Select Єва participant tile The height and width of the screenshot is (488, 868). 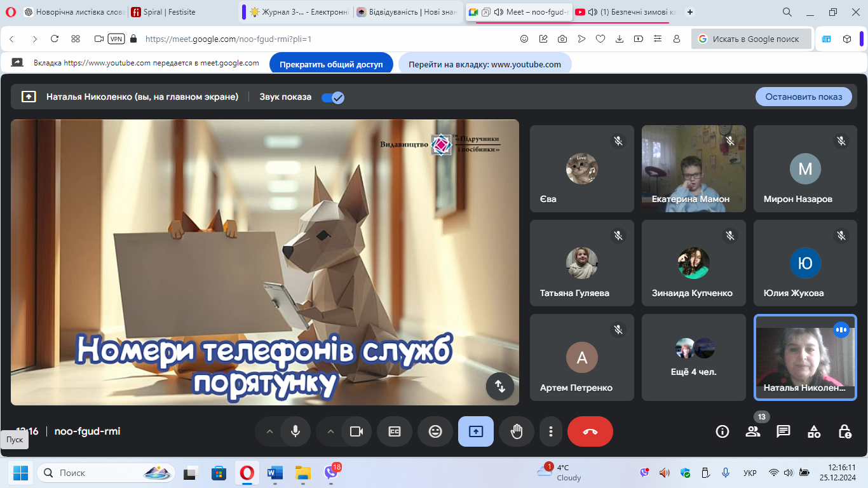[x=582, y=168]
